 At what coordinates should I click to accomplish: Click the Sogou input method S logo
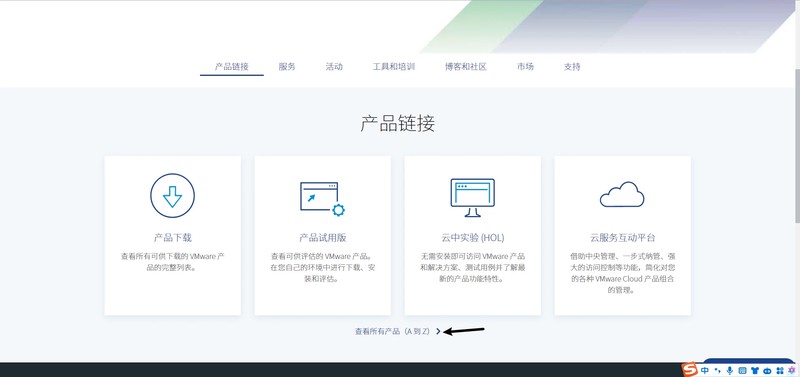click(x=690, y=370)
